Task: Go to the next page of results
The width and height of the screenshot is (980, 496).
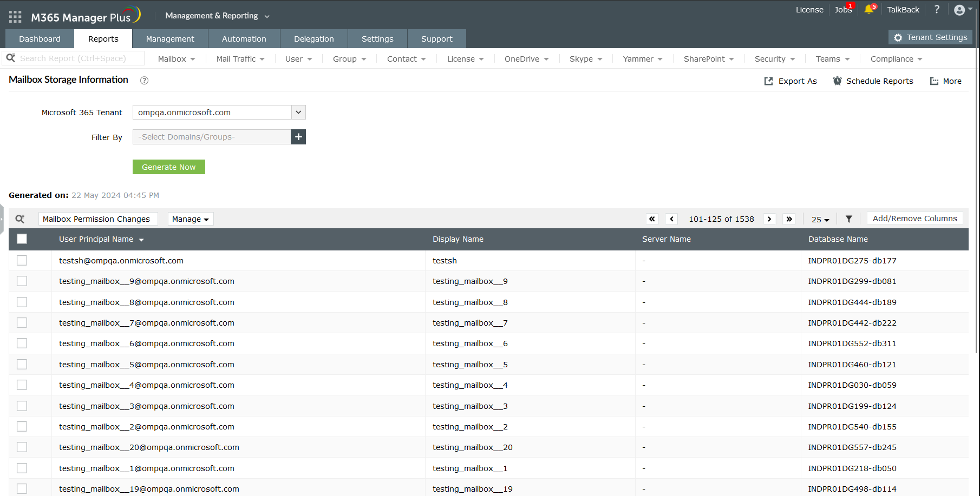Action: (x=769, y=219)
